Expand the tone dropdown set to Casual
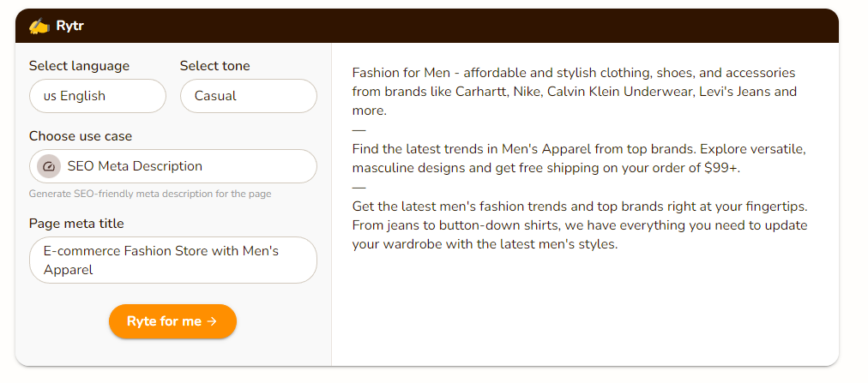The width and height of the screenshot is (868, 383). pos(248,96)
